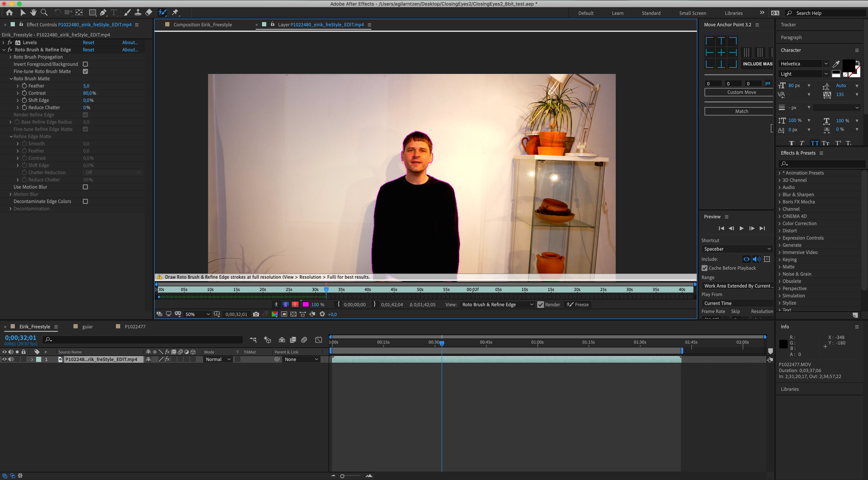The height and width of the screenshot is (480, 868).
Task: Select the Roto Brush tool
Action: pyautogui.click(x=162, y=13)
